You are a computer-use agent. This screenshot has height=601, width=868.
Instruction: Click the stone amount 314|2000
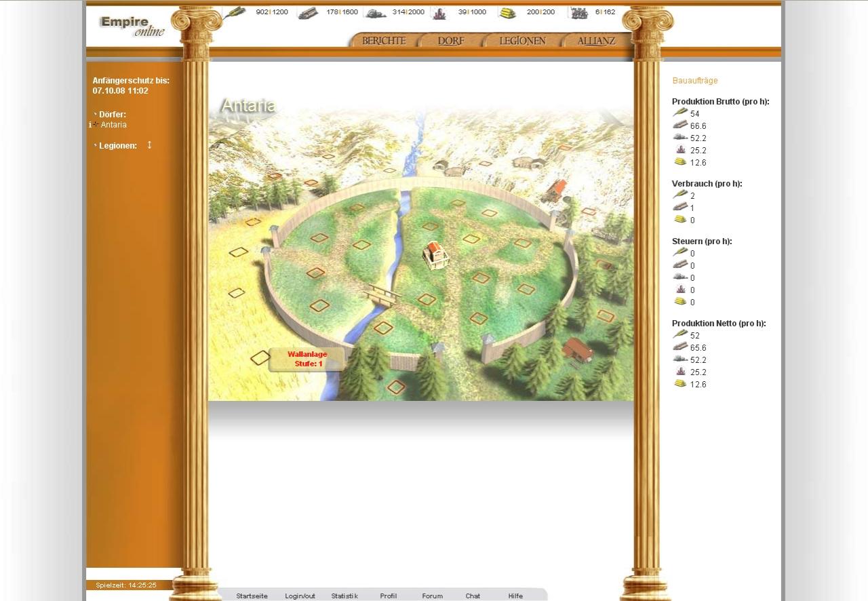click(x=408, y=12)
